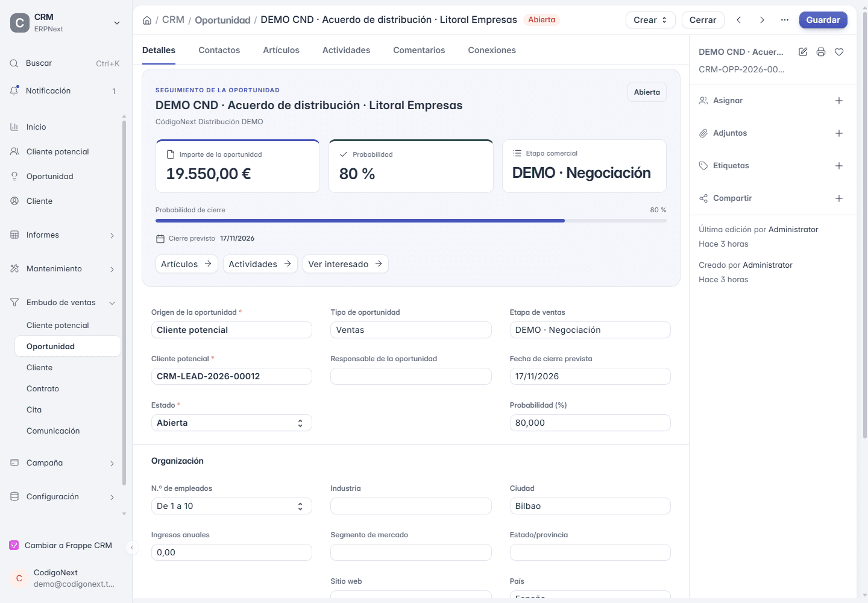Switch to the Artículos tab
The image size is (868, 603).
click(x=281, y=50)
